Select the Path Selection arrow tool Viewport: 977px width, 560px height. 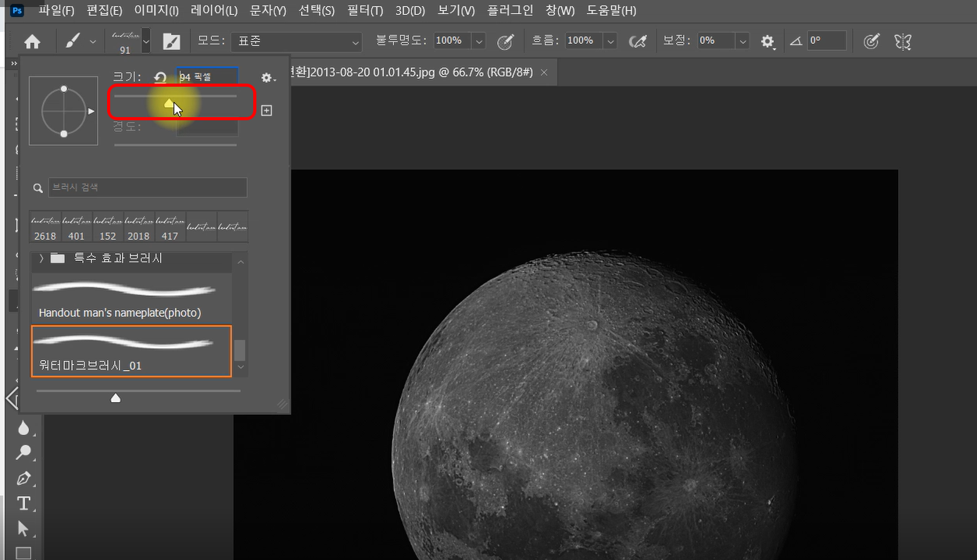pos(23,529)
